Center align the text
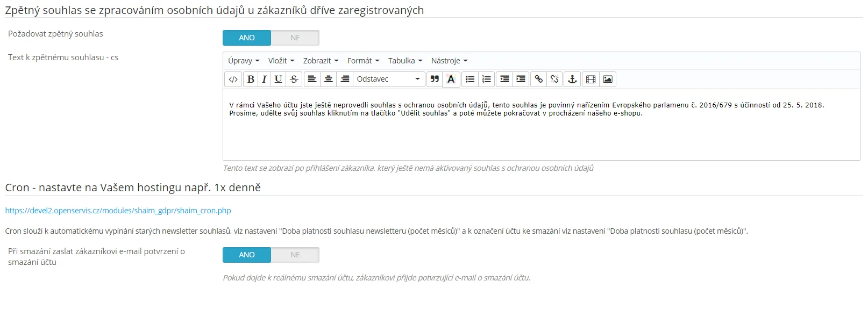 pos(328,80)
